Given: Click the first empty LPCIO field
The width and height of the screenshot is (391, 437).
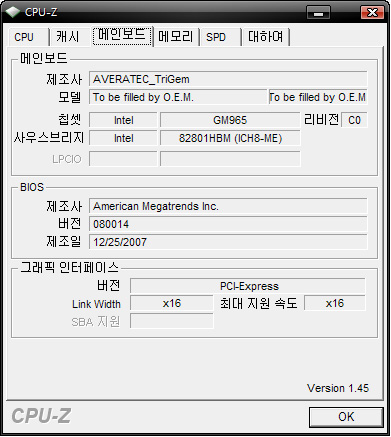Looking at the screenshot, I should click(123, 159).
